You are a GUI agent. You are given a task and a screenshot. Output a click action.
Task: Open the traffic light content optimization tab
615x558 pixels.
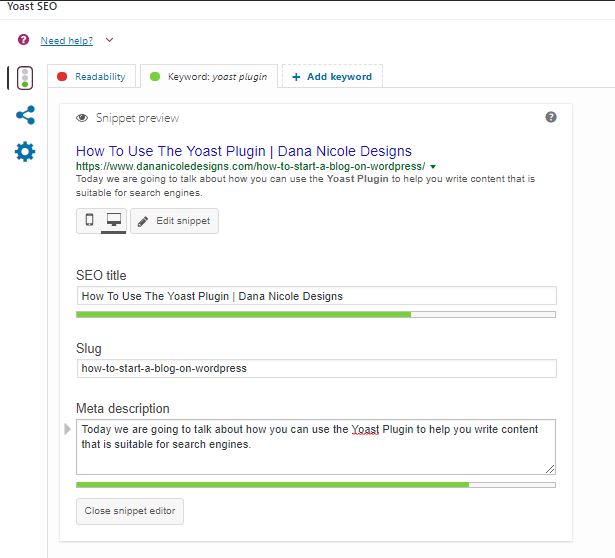coord(25,78)
